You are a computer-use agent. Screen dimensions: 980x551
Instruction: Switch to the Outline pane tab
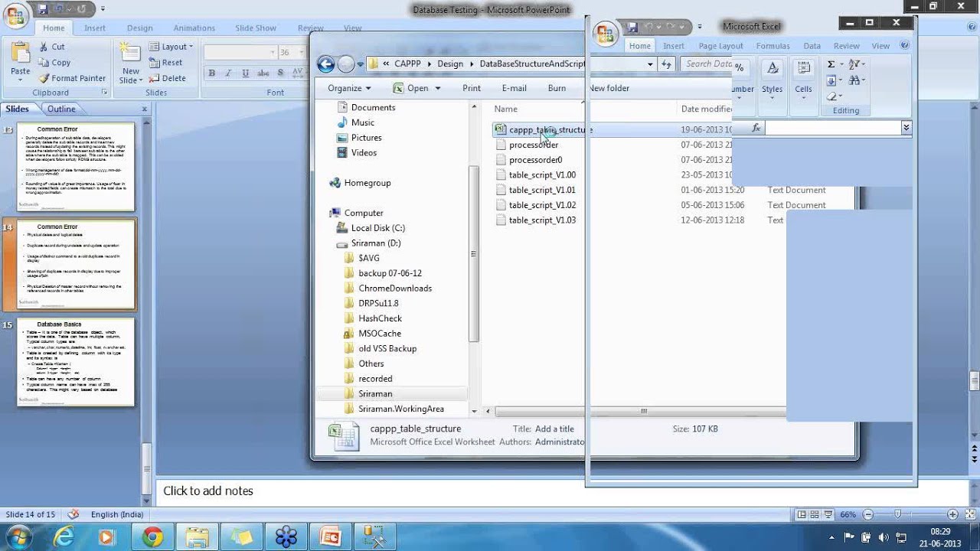[x=61, y=109]
